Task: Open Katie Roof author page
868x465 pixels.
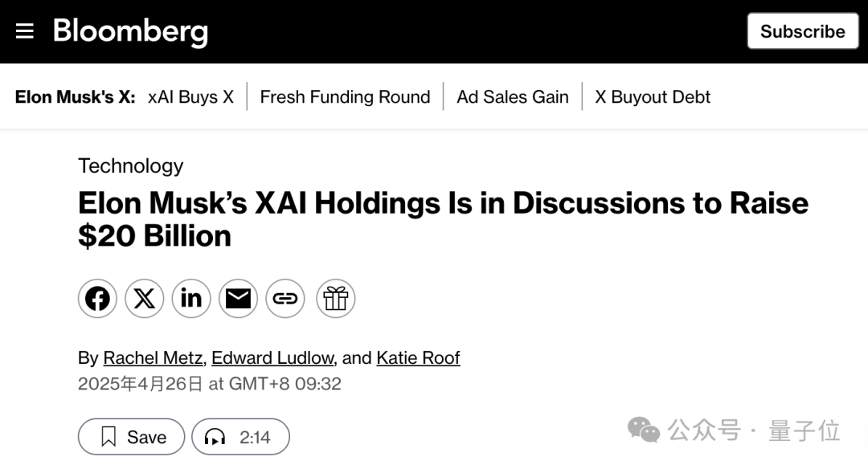Action: 418,357
